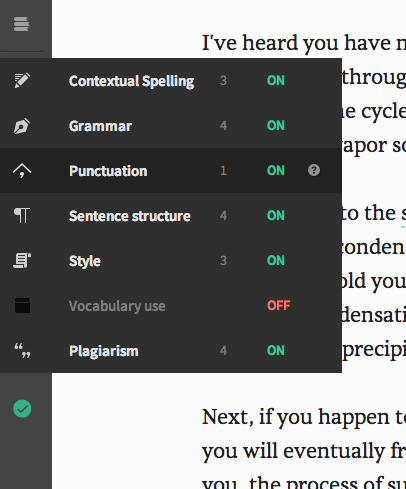This screenshot has width=406, height=489.
Task: Click the stacked layers icon at top of sidebar
Action: (x=22, y=24)
